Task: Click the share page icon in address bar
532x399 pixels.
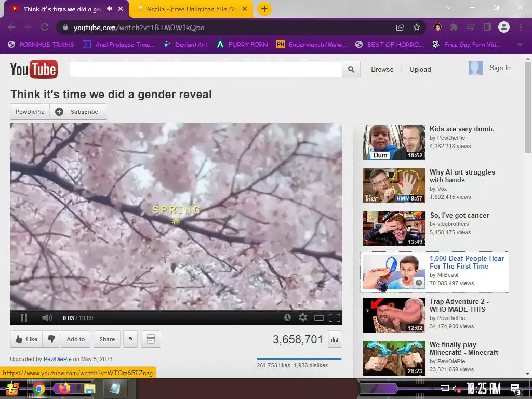Action: point(400,27)
